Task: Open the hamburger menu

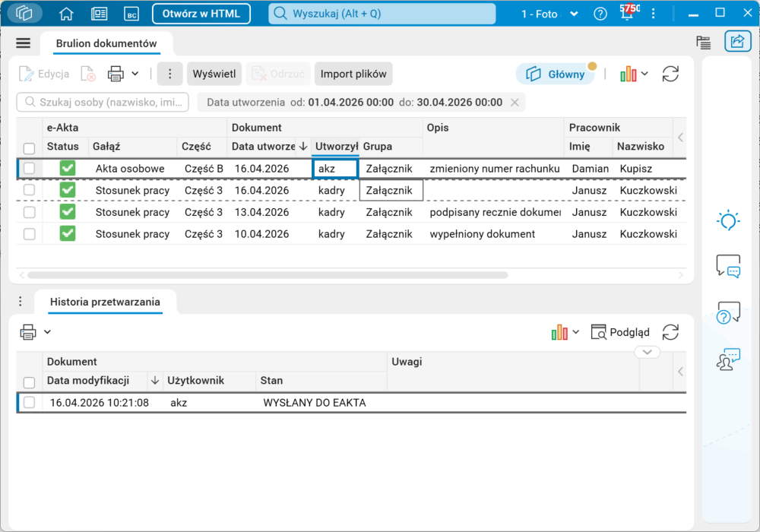Action: pos(24,43)
